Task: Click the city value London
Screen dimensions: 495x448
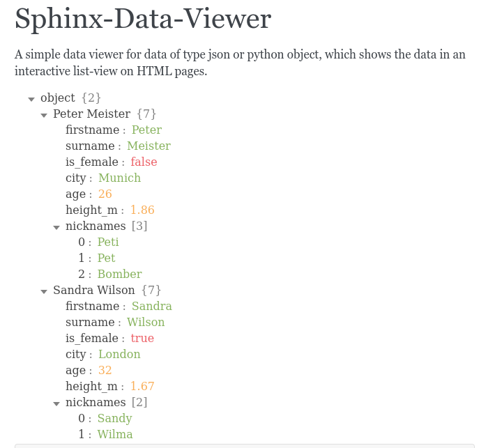Action: pyautogui.click(x=119, y=354)
